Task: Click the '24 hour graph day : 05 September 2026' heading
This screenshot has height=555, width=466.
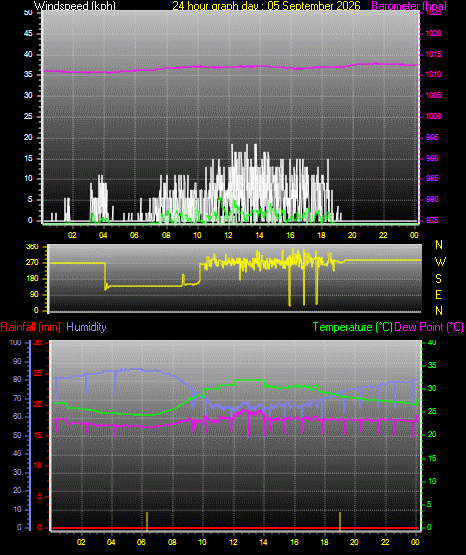Action: 266,6
